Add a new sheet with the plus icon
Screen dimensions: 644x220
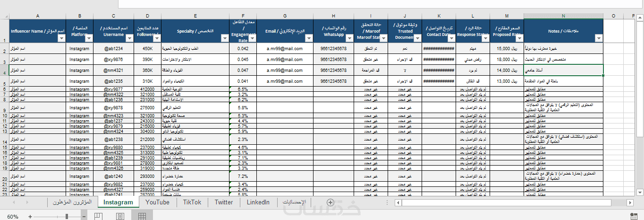(x=330, y=202)
